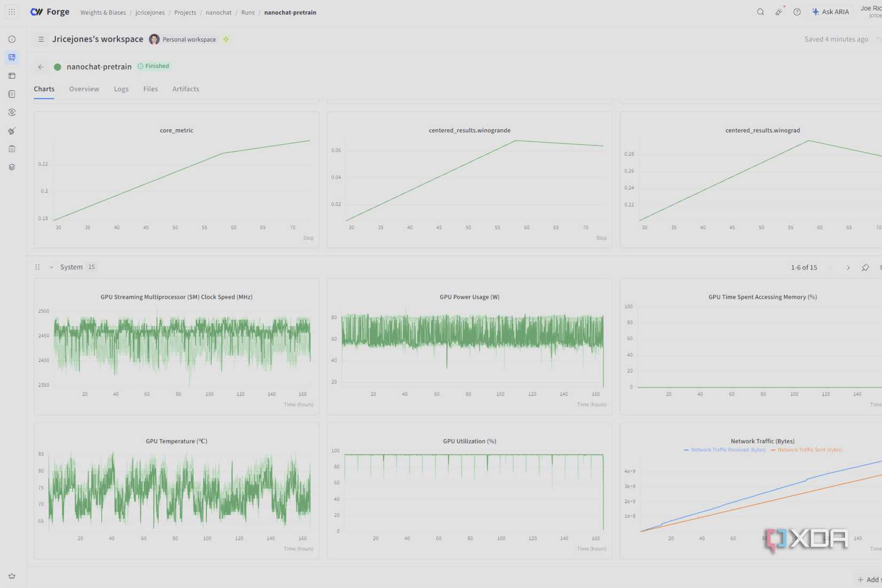Toggle the Network Traffic Sent legend entry
The width and height of the screenshot is (882, 588).
[x=807, y=450]
